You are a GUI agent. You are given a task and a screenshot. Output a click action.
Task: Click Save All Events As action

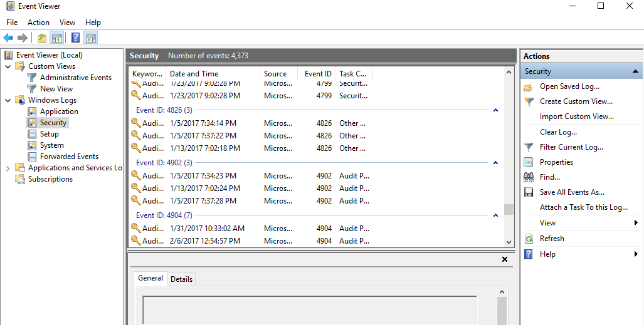point(572,192)
